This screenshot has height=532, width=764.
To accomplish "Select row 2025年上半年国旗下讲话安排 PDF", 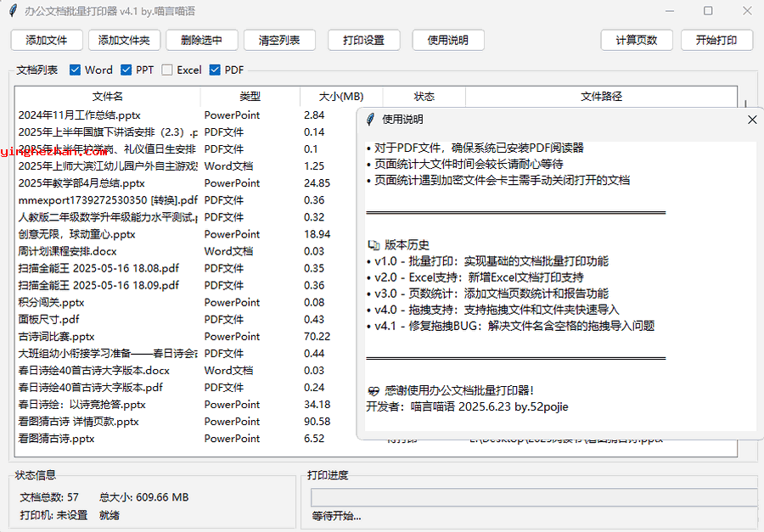I will (186, 132).
